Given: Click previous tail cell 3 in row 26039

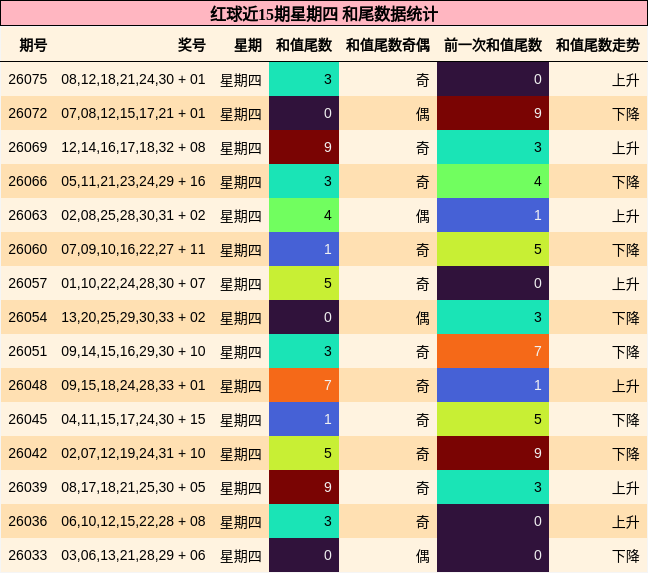Looking at the screenshot, I should click(493, 487).
